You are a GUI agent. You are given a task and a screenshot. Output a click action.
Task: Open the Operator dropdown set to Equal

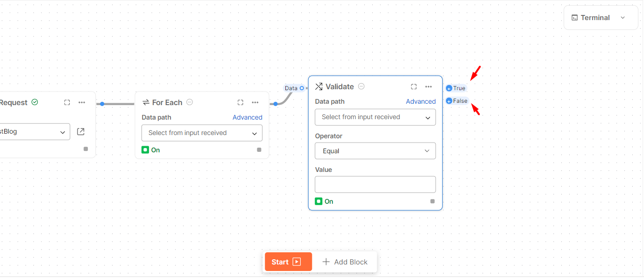point(375,151)
